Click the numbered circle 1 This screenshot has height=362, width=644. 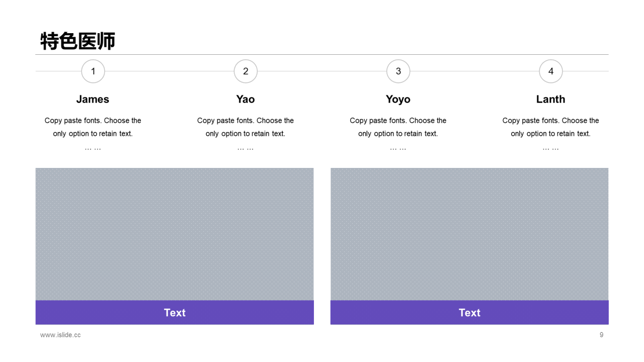[93, 71]
